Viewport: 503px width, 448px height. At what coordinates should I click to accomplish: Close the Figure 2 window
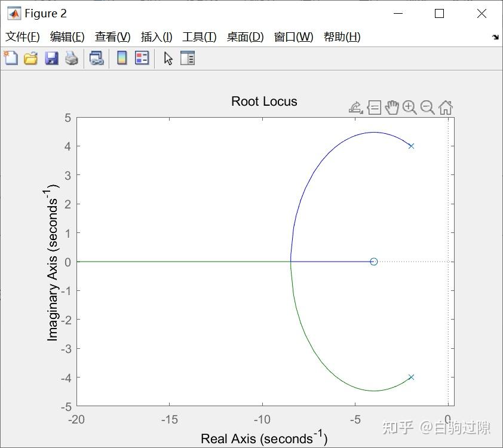481,14
